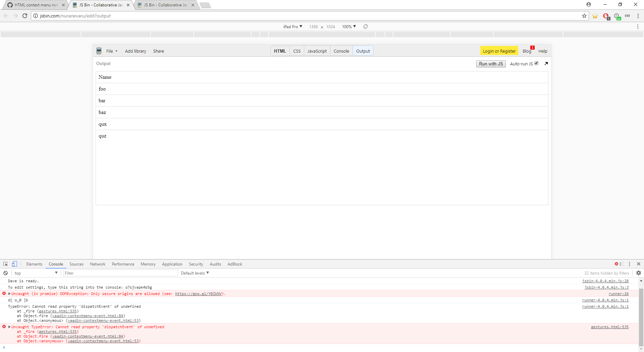Open the Default levels dropdown
The image size is (644, 352).
(195, 273)
